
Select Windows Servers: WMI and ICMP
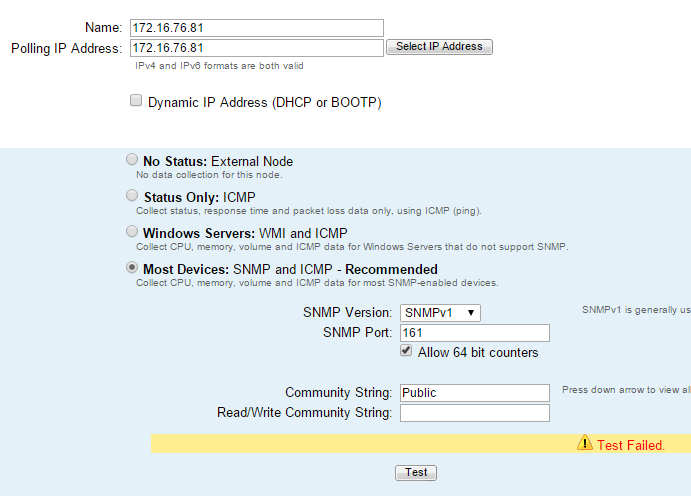click(132, 231)
